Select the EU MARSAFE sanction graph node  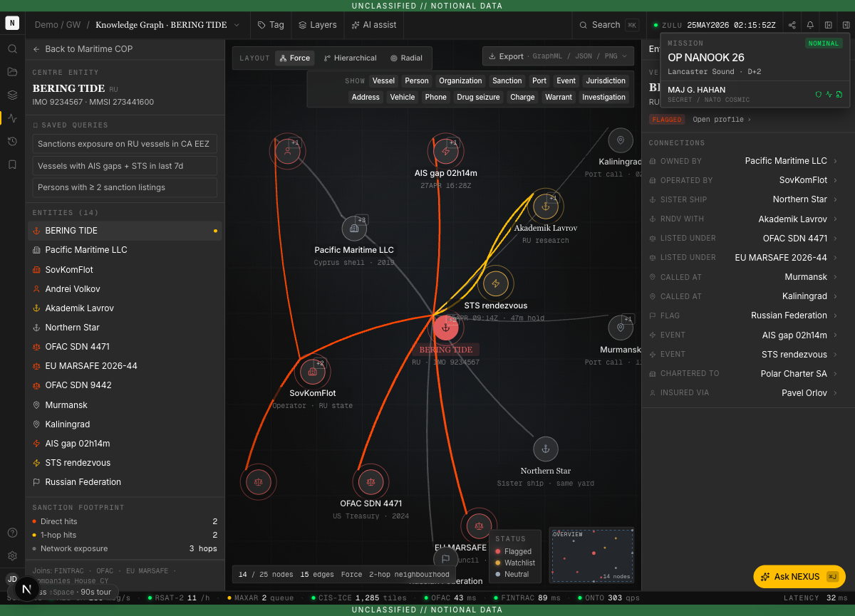pos(479,526)
